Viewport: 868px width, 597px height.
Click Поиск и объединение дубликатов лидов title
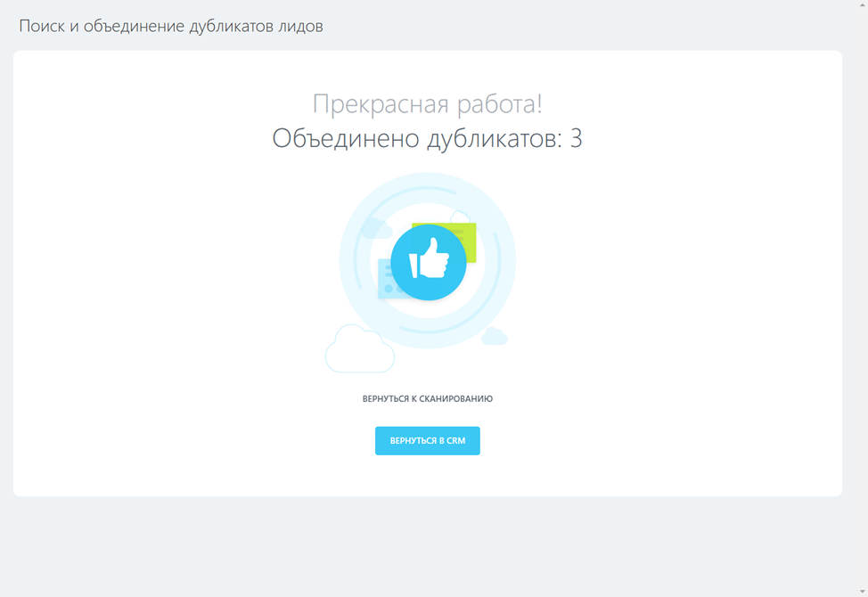[170, 26]
